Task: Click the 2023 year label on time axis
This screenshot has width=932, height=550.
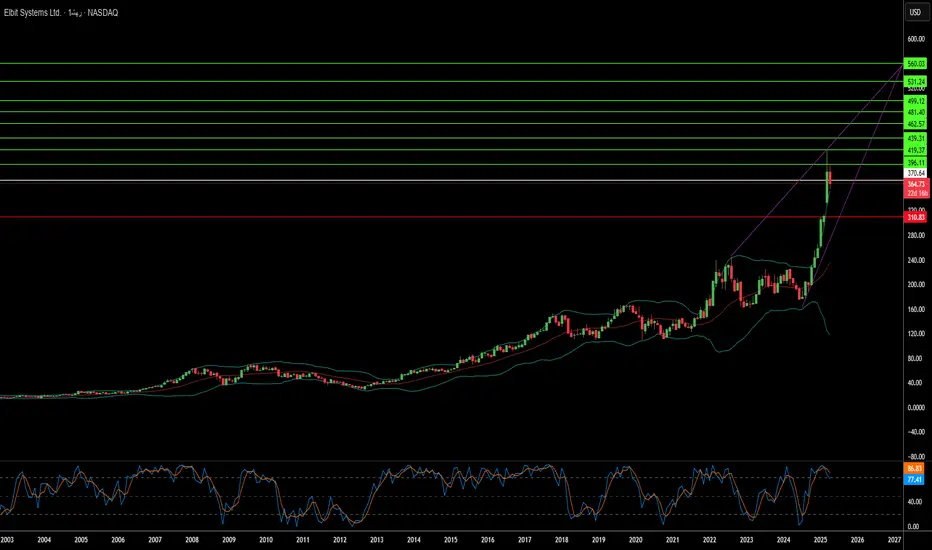Action: click(746, 540)
